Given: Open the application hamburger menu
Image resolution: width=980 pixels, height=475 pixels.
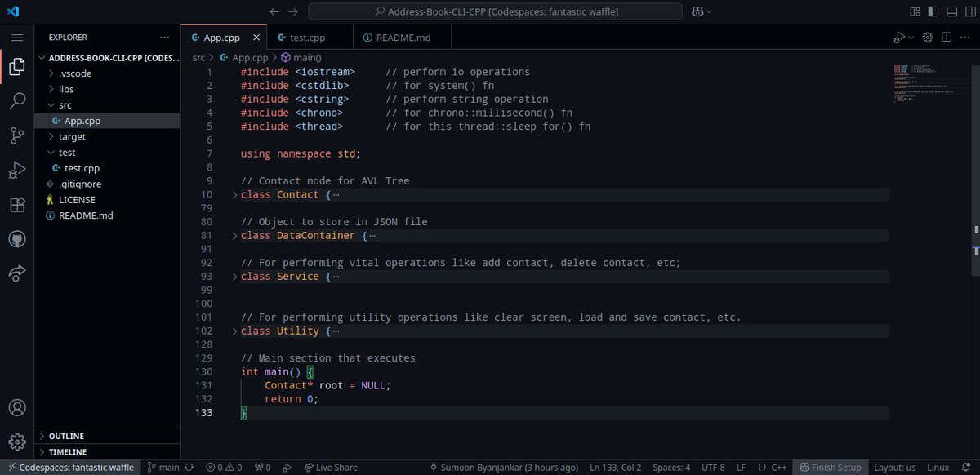Looking at the screenshot, I should pyautogui.click(x=17, y=38).
